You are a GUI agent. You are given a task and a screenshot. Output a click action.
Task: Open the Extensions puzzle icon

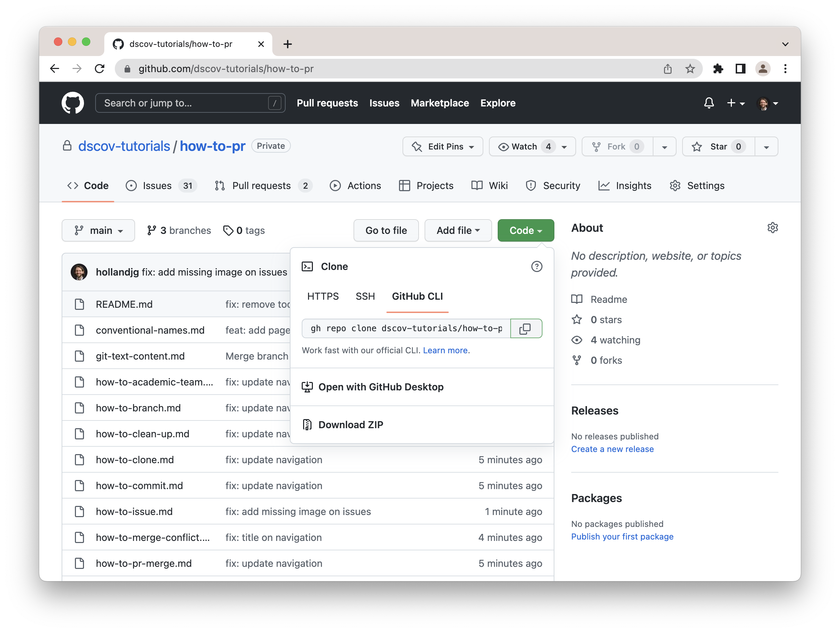718,69
